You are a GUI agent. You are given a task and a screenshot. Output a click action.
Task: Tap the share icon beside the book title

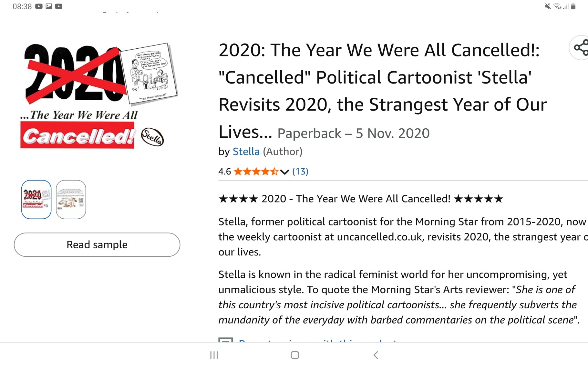click(x=581, y=48)
